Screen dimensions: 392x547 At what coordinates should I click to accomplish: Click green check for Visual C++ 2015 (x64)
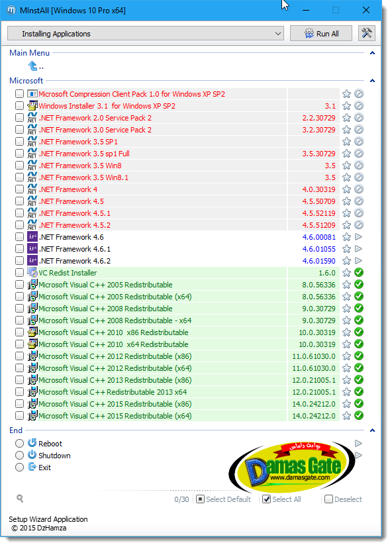[359, 415]
